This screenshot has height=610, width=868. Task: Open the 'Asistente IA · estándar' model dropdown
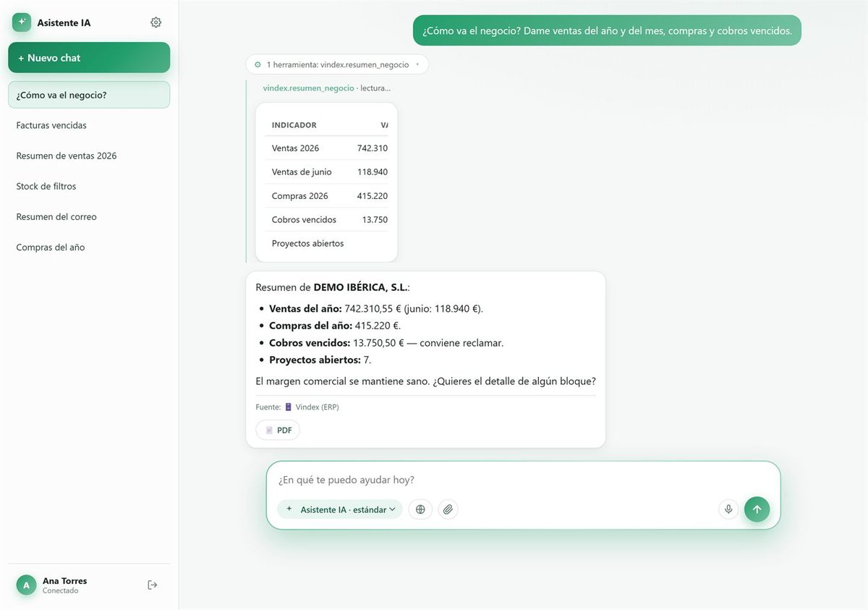(x=340, y=509)
